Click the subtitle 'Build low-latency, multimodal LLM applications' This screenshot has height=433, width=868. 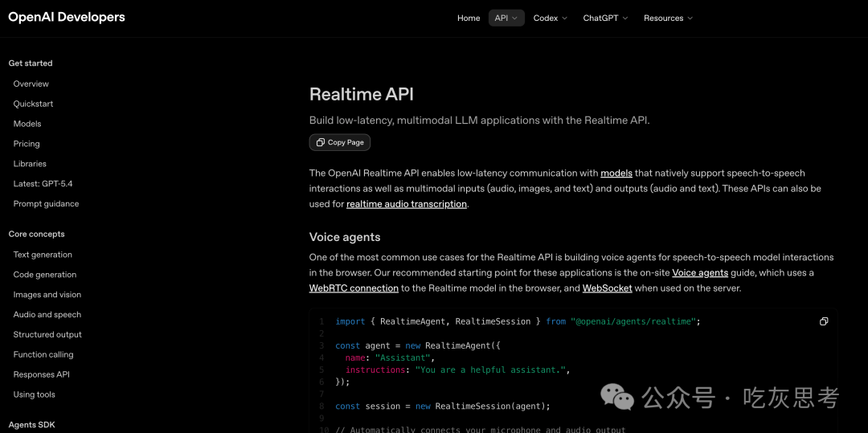[x=479, y=120]
